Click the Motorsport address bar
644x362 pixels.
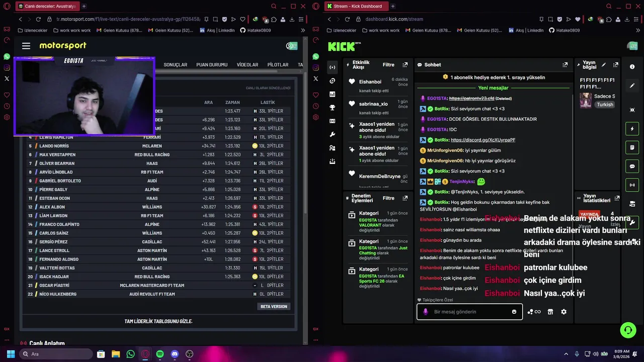(128, 19)
